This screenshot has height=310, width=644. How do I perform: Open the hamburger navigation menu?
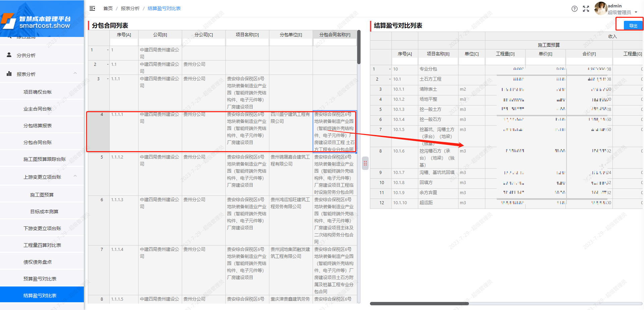[92, 8]
